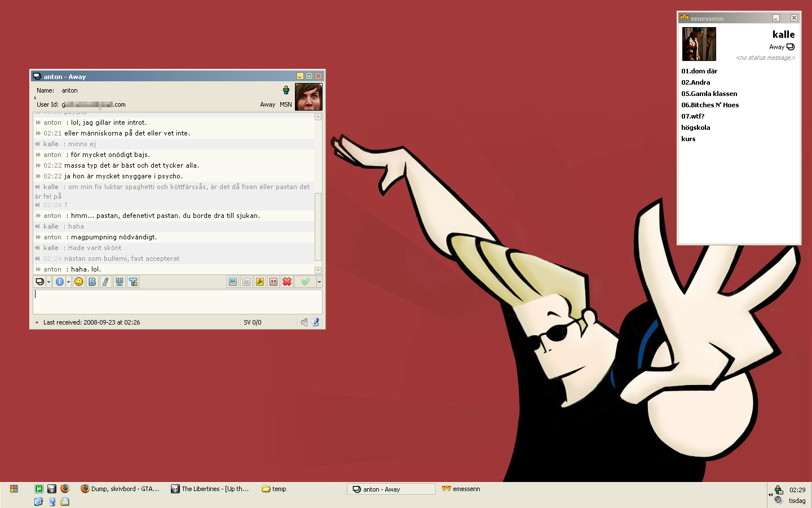The image size is (812, 508).
Task: Toggle underline text formatting
Action: click(x=120, y=282)
